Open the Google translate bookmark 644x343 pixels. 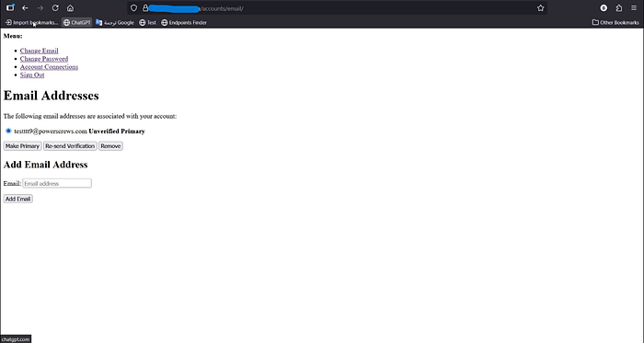[115, 23]
